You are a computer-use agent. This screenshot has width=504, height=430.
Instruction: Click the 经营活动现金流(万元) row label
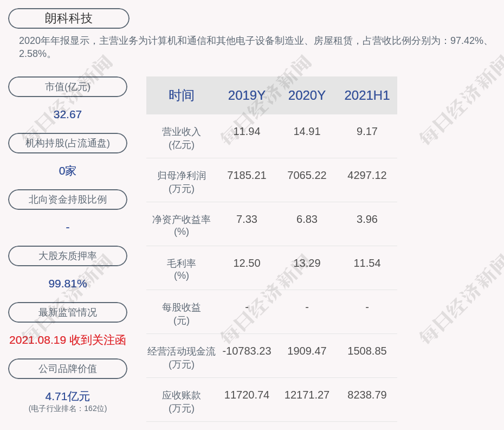click(x=182, y=358)
